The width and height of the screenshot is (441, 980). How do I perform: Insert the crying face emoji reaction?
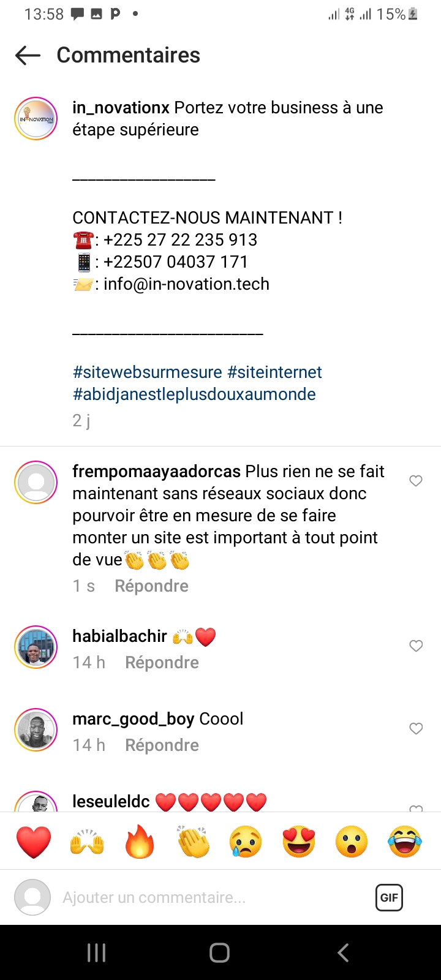click(246, 842)
